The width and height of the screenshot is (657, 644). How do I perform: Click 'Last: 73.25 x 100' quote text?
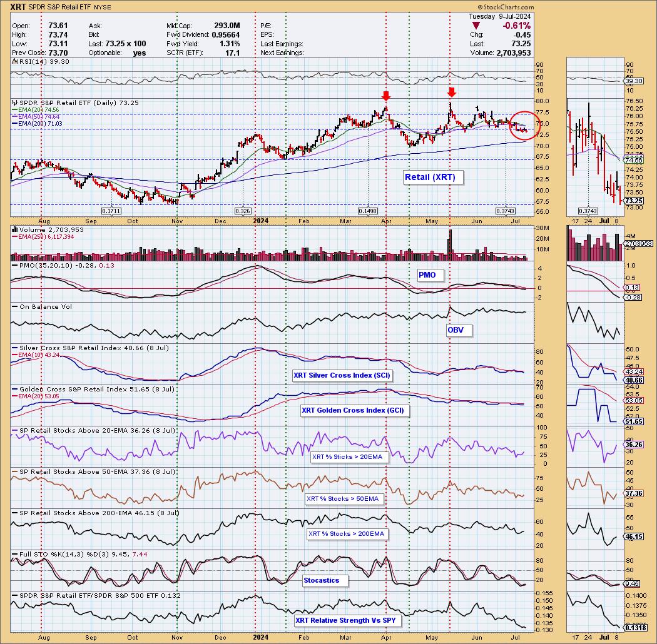117,44
